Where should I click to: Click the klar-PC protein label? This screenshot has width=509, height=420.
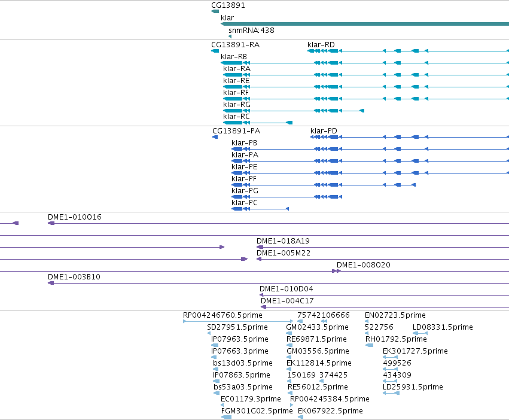[x=245, y=203]
